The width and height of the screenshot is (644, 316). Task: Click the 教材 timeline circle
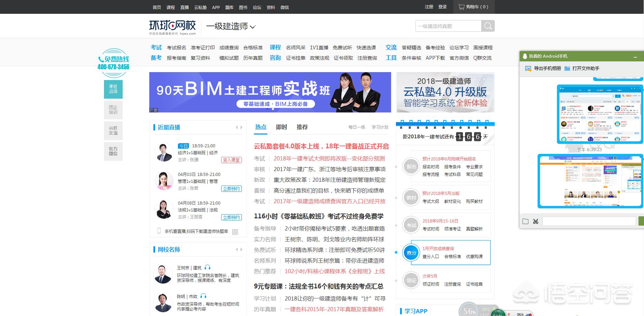411,198
